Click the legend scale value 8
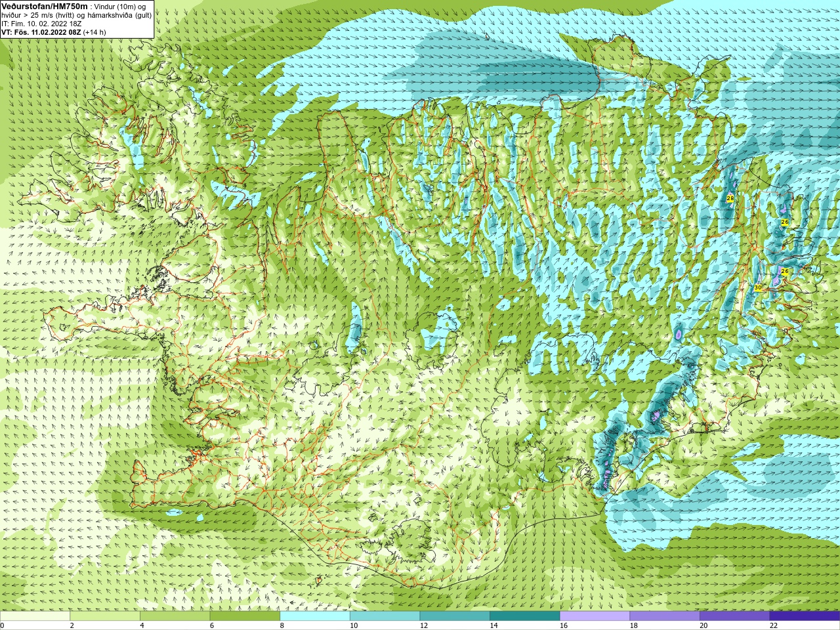Image resolution: width=840 pixels, height=630 pixels. coord(282,625)
